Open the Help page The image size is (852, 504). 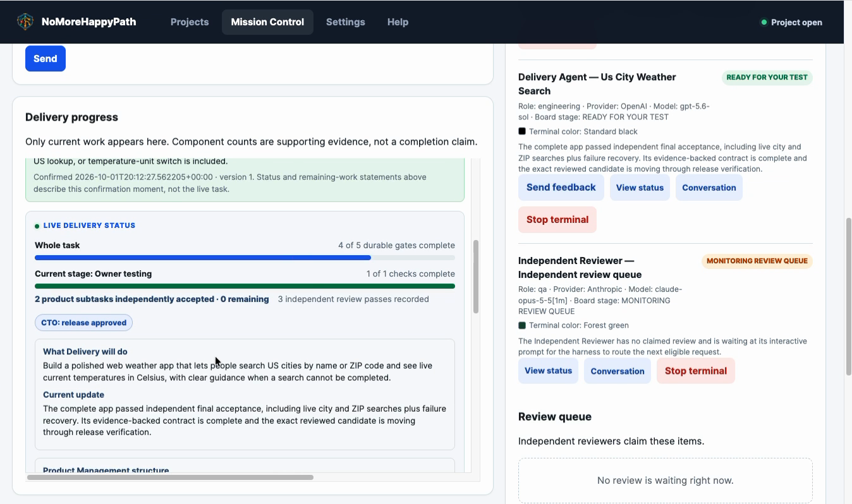[398, 21]
